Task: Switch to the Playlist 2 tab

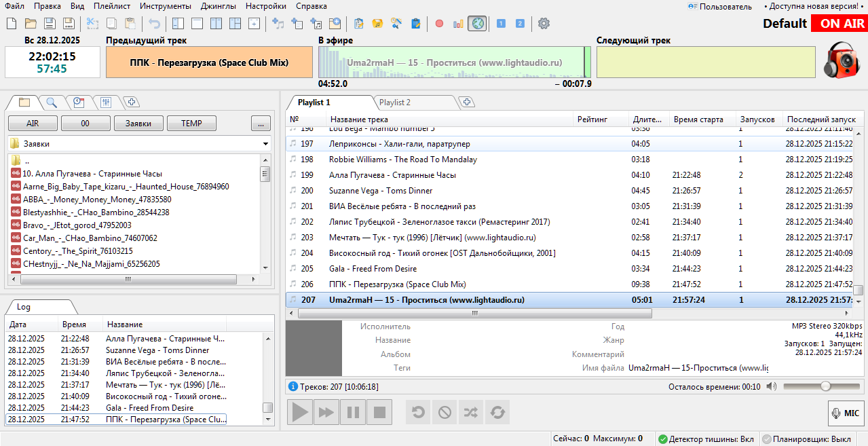Action: [x=394, y=103]
